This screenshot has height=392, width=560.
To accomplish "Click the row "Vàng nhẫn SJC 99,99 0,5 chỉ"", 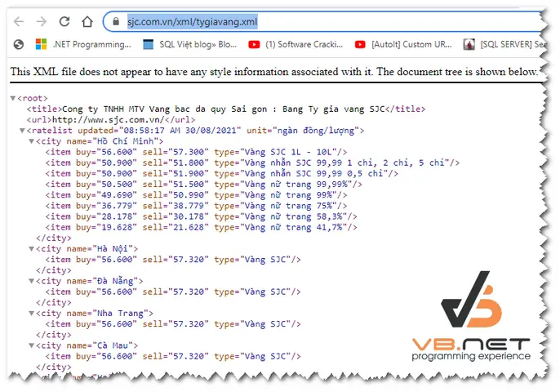I will (221, 174).
